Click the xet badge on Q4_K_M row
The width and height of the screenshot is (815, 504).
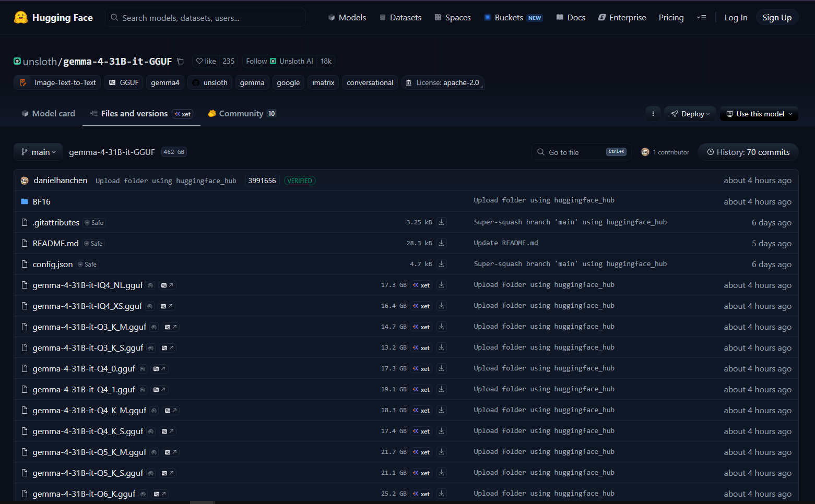point(421,410)
